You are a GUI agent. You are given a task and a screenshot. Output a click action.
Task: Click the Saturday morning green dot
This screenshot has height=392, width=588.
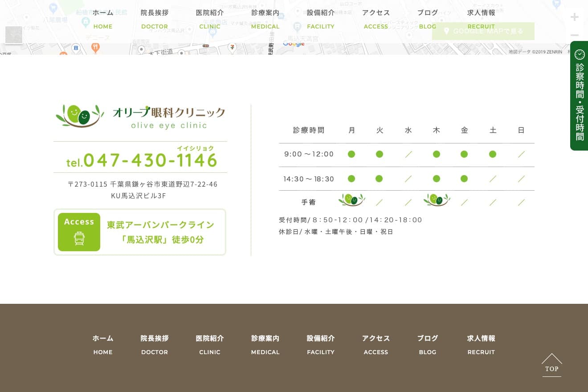pos(493,154)
